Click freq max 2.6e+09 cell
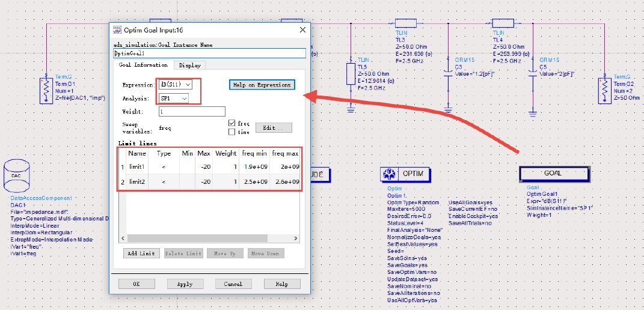Screen dimensions: 644x310 coord(285,181)
